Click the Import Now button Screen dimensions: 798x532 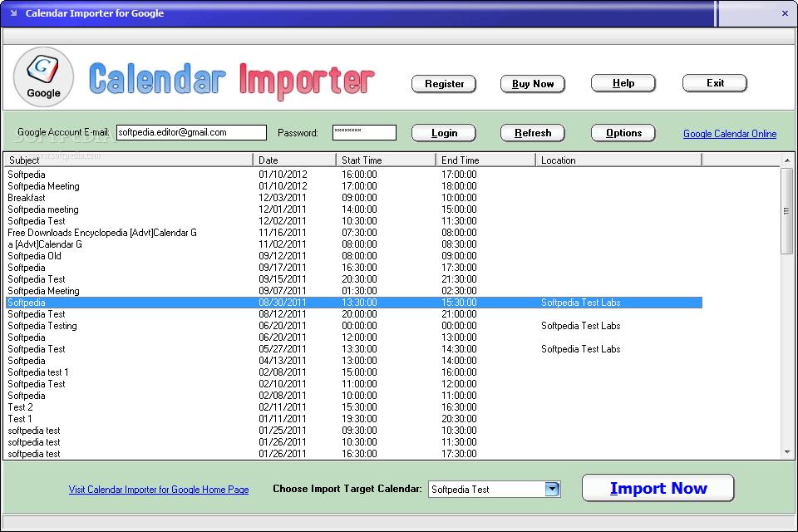658,488
